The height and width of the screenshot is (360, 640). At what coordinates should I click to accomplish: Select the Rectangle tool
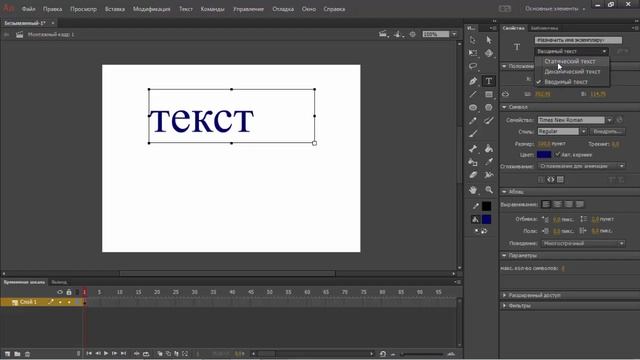(x=489, y=94)
